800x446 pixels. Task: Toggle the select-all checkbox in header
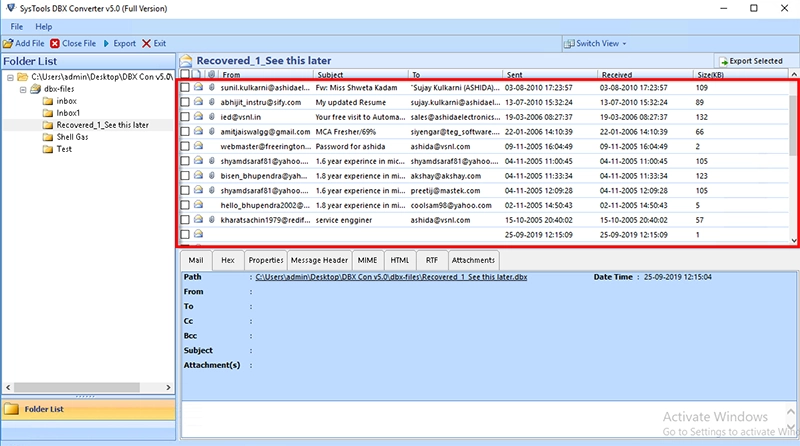point(185,75)
